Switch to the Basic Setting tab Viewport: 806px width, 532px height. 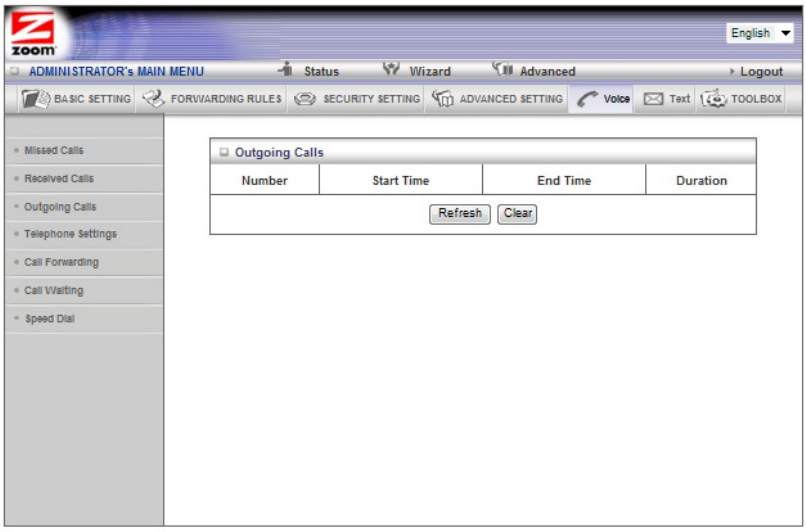click(x=76, y=99)
